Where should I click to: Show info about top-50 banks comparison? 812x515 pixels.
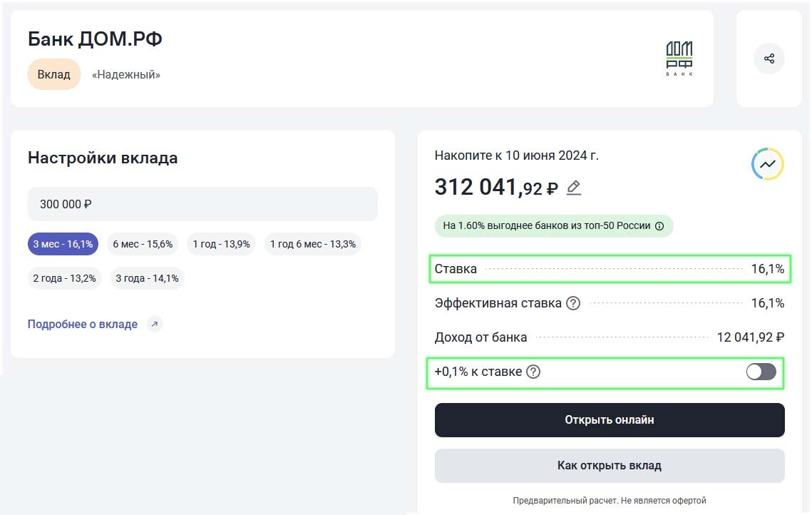pyautogui.click(x=659, y=226)
